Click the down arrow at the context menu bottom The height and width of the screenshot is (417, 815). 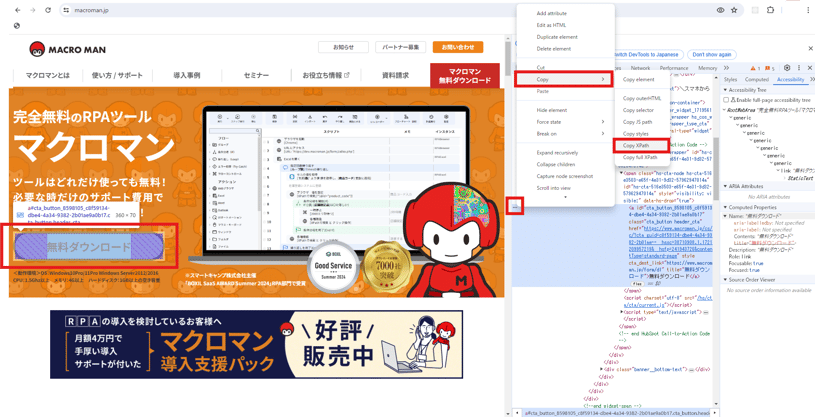tap(566, 198)
